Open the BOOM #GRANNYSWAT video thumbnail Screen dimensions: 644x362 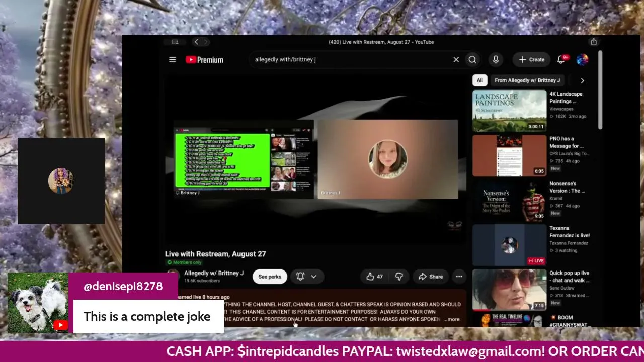(509, 320)
